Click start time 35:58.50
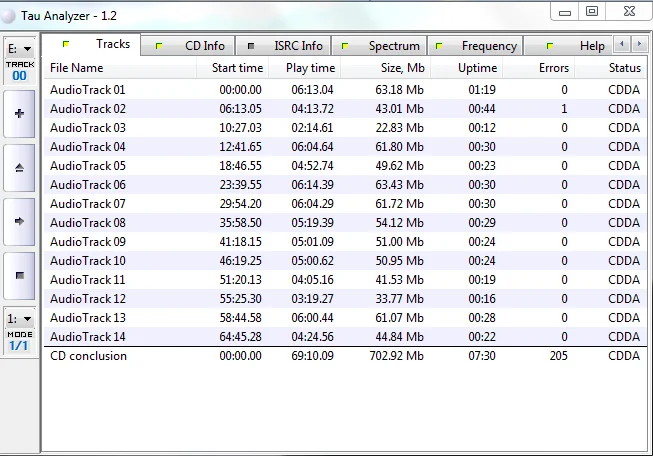The width and height of the screenshot is (653, 456). 240,223
